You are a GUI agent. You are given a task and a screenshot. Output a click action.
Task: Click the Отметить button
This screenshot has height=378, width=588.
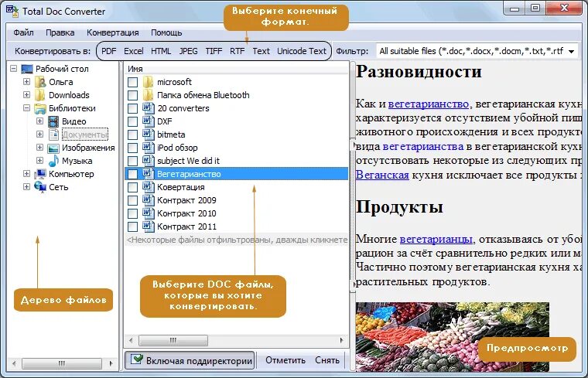[285, 360]
